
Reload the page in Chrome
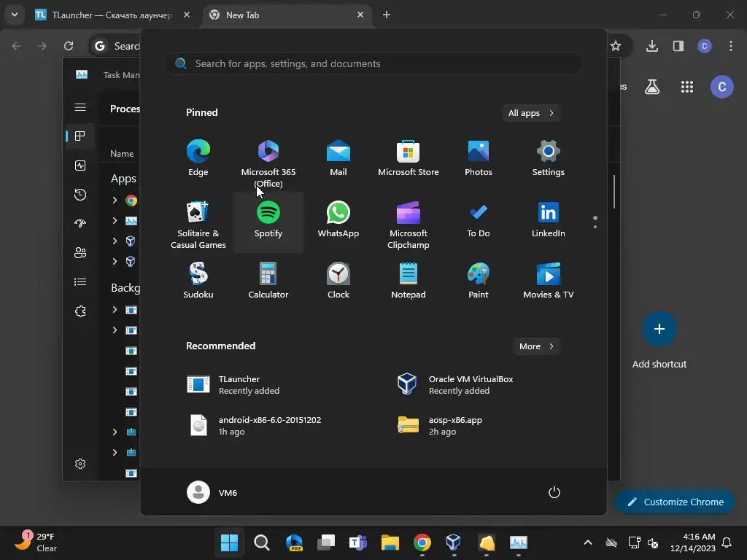69,46
